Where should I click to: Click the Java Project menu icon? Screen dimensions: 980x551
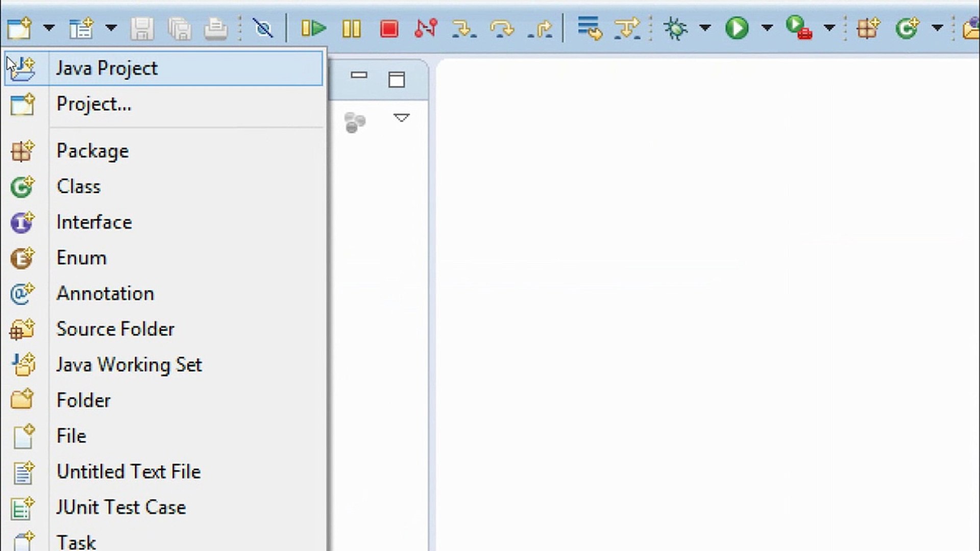23,69
